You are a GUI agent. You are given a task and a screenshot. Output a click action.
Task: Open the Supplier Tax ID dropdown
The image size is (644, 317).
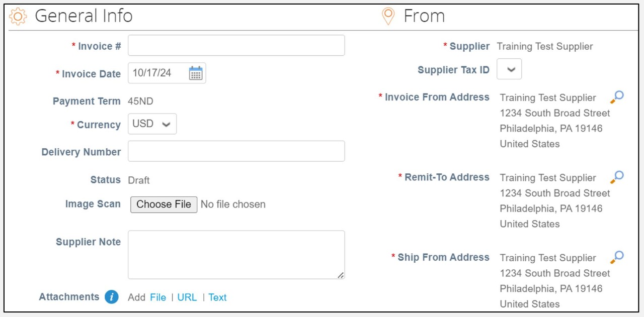(x=509, y=69)
